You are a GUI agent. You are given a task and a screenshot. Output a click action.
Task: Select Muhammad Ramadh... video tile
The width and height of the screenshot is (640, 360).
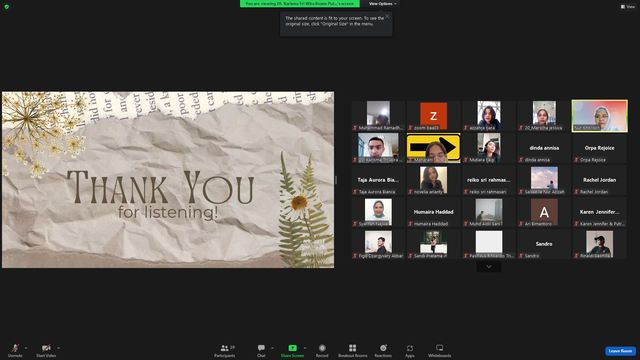378,116
